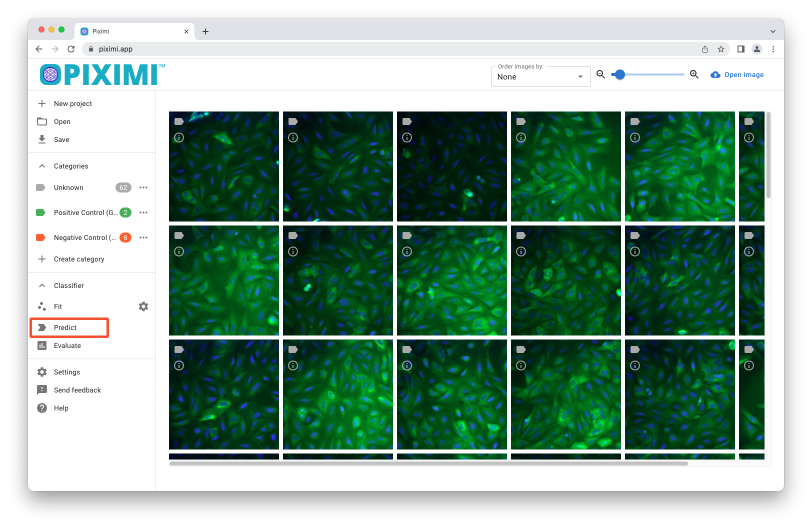812x528 pixels.
Task: Click the green Positive Control tag icon
Action: coord(41,212)
